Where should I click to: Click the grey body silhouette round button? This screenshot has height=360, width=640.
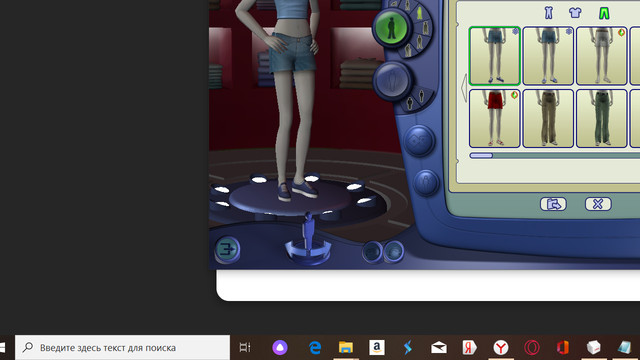click(391, 80)
